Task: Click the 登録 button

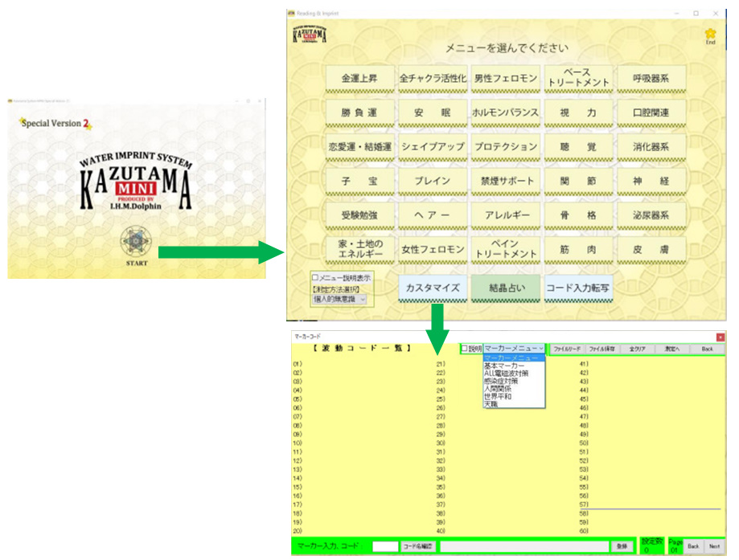Action: [622, 546]
